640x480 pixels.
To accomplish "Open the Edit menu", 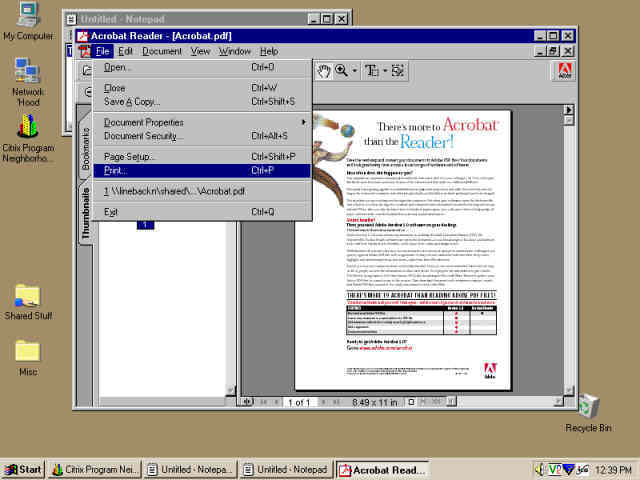I will 125,51.
